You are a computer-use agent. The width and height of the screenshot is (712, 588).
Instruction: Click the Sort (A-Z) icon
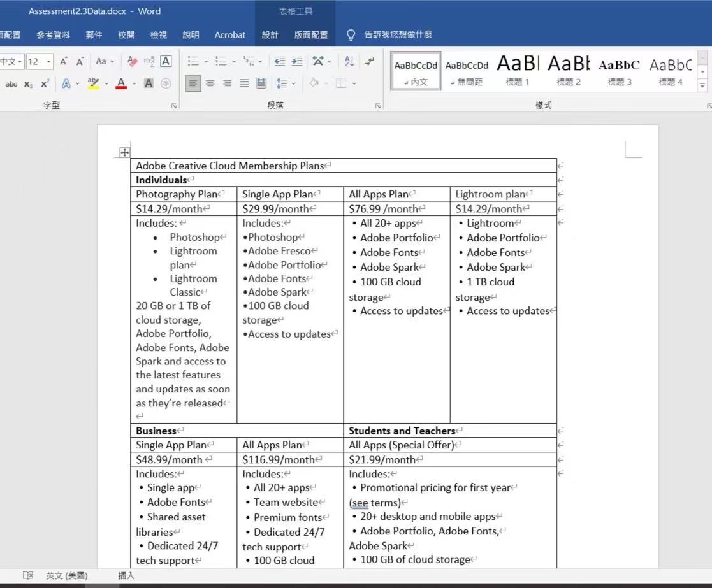coord(349,61)
